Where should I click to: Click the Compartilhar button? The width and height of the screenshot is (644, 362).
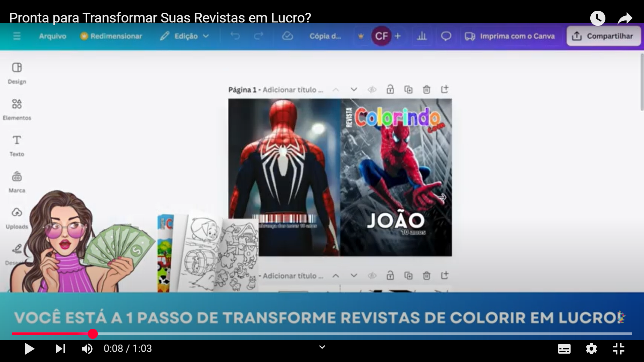(603, 36)
